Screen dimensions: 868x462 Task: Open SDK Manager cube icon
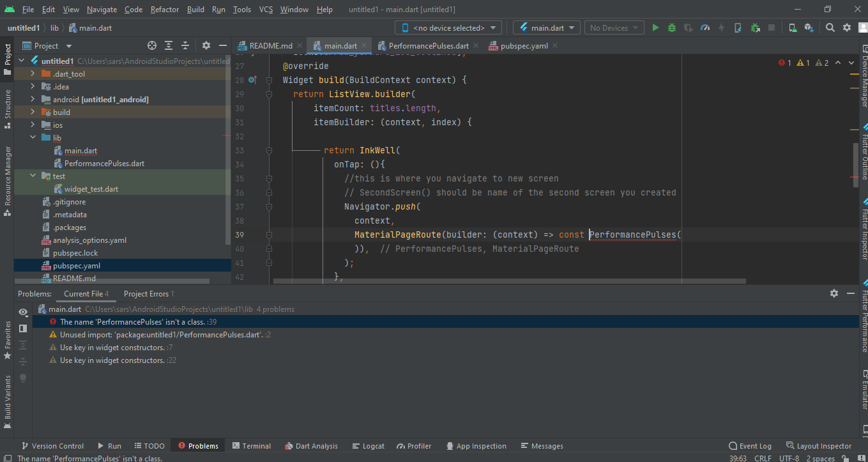click(809, 27)
